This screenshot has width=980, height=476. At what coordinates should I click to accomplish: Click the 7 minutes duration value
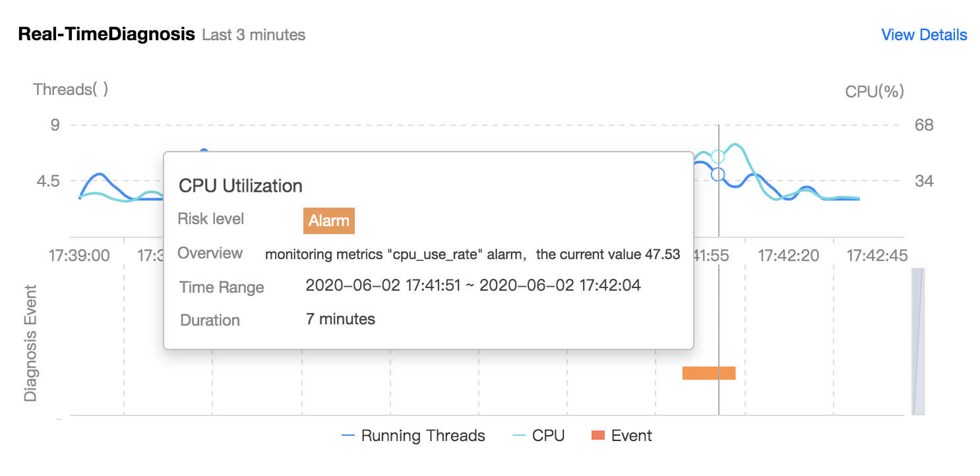pos(340,319)
